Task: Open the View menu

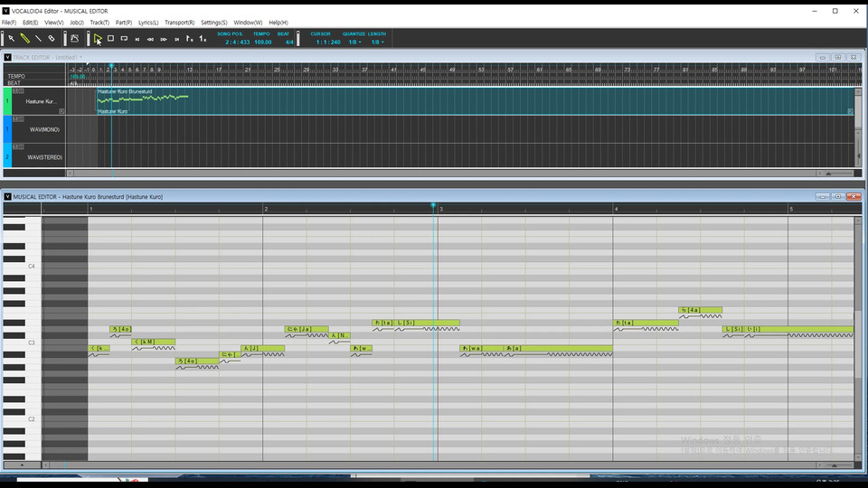Action: click(53, 23)
